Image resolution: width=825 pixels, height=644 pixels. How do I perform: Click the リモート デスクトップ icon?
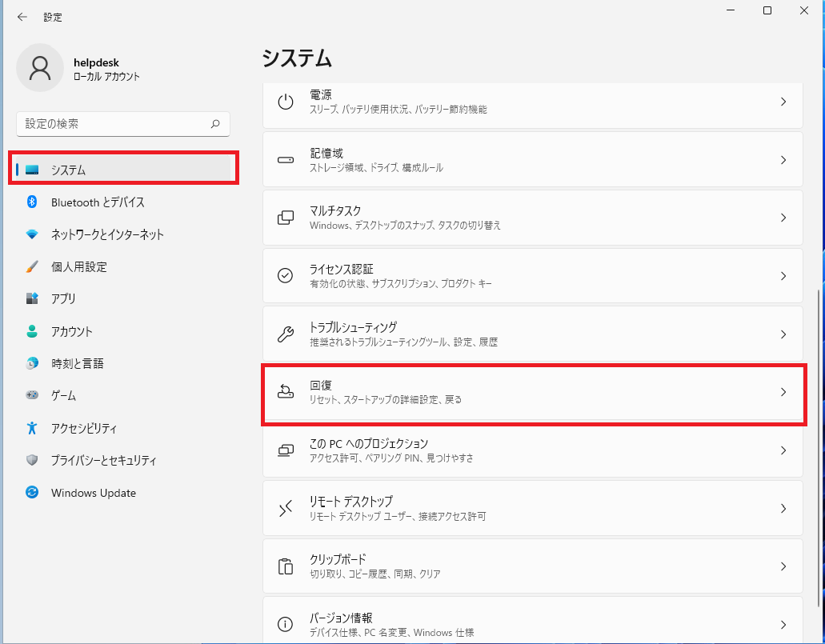(285, 508)
